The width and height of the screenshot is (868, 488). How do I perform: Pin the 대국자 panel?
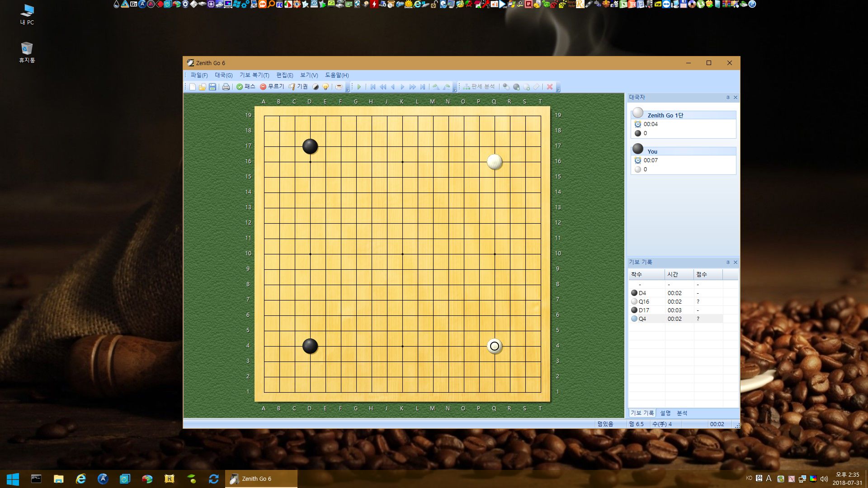[x=728, y=98]
